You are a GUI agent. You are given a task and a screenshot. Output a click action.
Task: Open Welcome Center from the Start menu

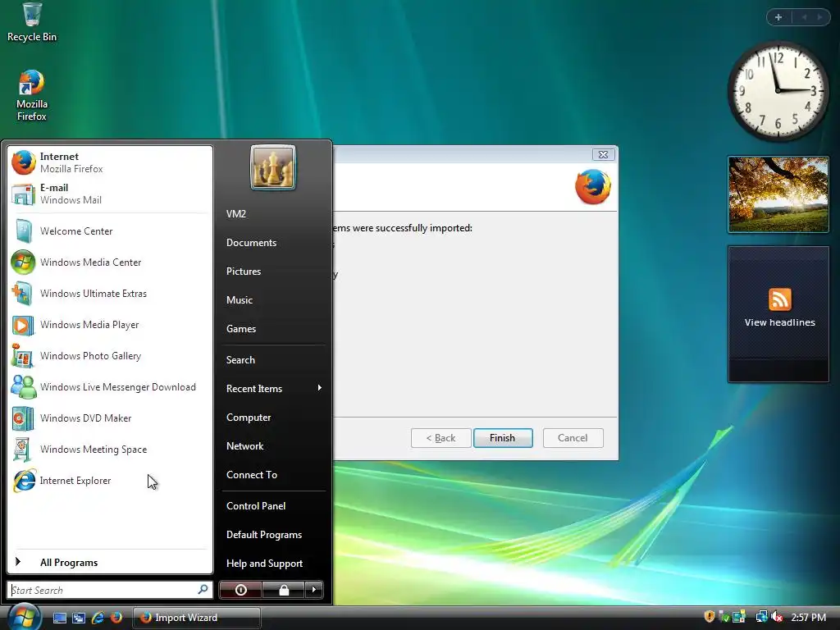tap(111, 231)
